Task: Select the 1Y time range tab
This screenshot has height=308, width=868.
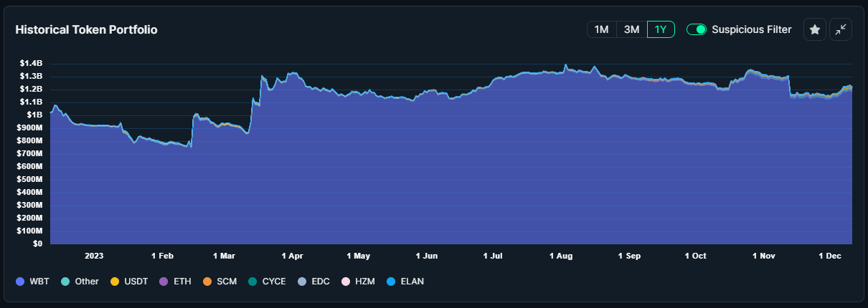Action: click(x=661, y=29)
